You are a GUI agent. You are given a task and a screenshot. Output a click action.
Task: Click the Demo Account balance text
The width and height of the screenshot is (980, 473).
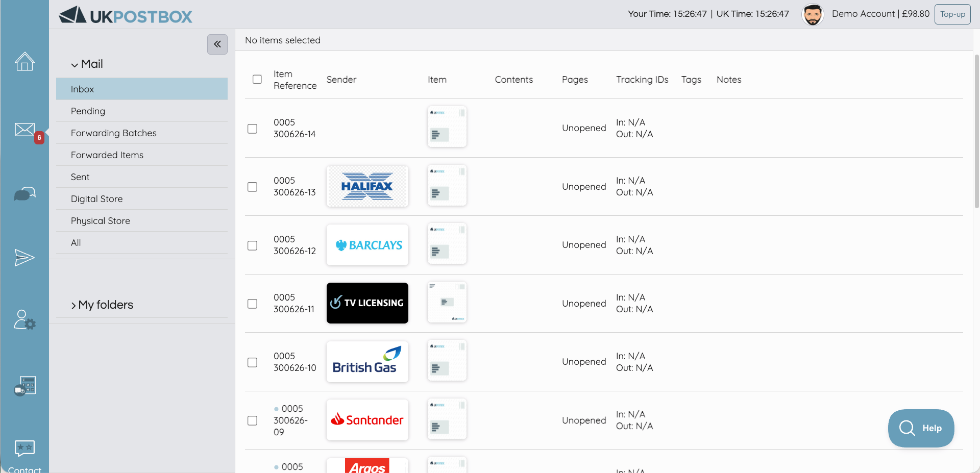tap(880, 14)
